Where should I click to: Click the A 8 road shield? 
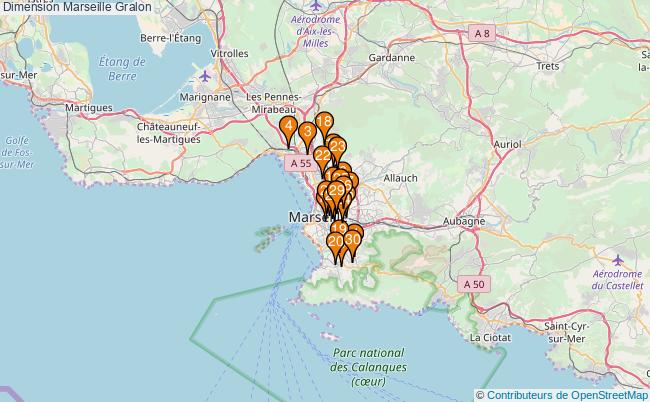(x=483, y=33)
